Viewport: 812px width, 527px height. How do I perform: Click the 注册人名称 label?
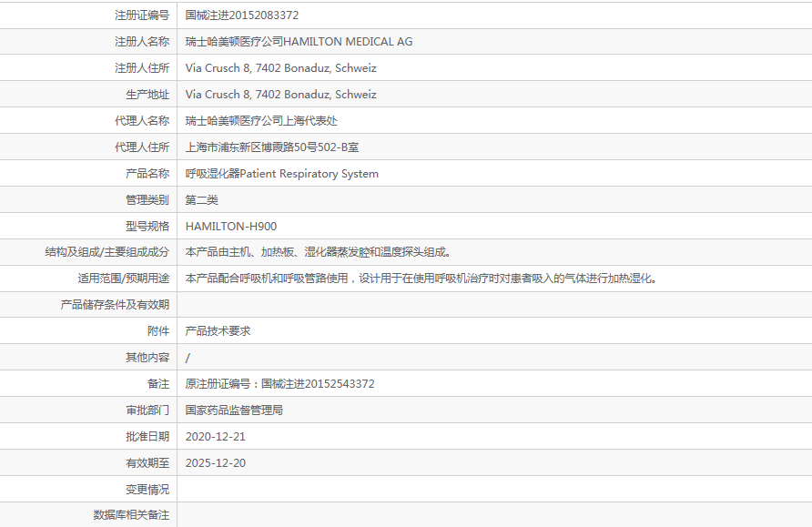[x=142, y=42]
